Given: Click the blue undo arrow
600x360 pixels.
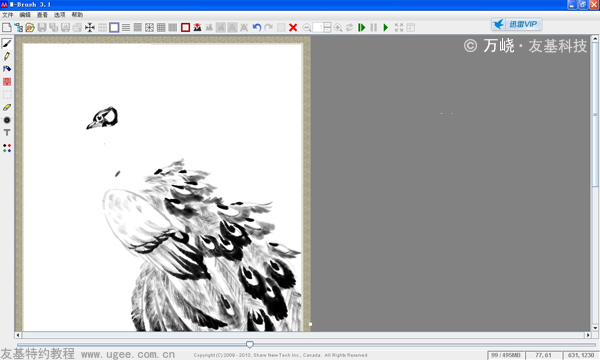Looking at the screenshot, I should (x=257, y=28).
